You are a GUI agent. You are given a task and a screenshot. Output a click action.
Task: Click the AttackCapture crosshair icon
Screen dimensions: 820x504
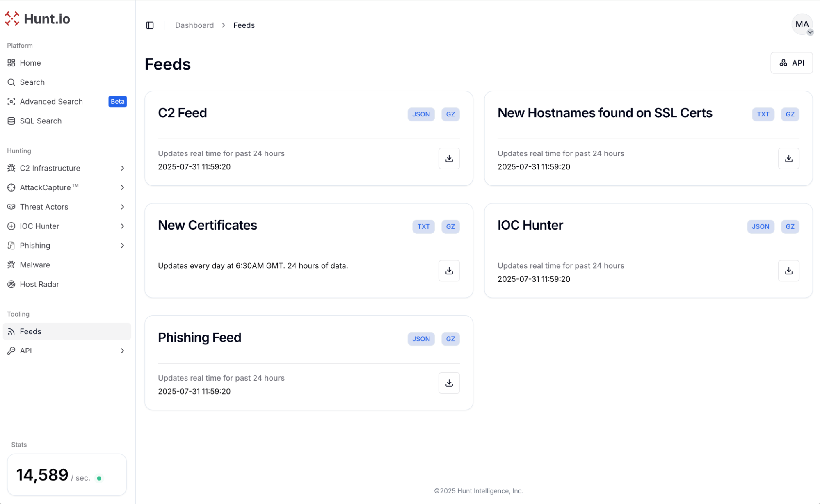[11, 187]
